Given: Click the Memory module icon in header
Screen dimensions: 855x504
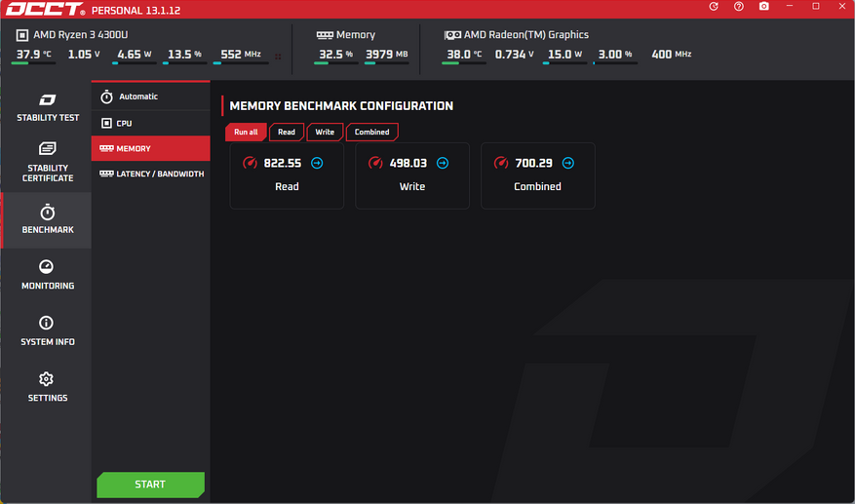Looking at the screenshot, I should [x=325, y=35].
